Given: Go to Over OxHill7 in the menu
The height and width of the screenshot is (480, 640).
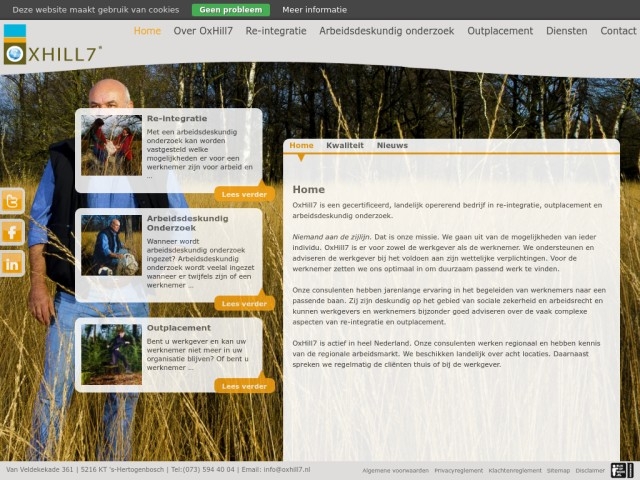Looking at the screenshot, I should point(203,31).
